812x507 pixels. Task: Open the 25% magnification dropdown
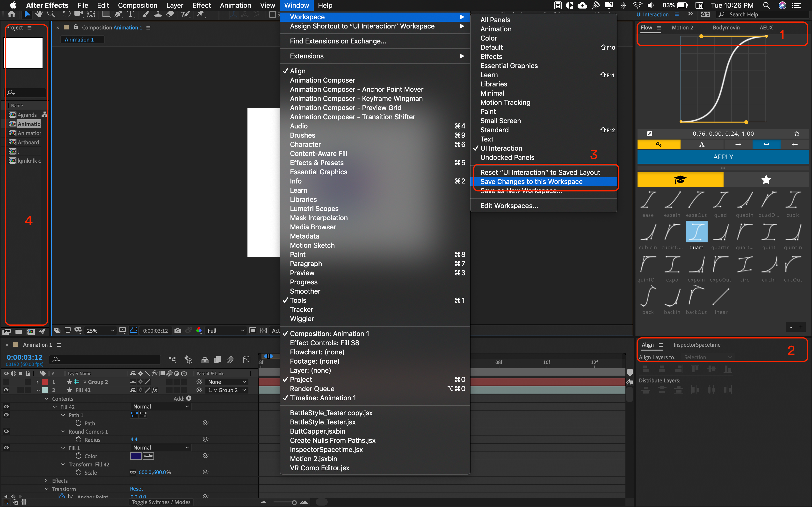(x=100, y=331)
